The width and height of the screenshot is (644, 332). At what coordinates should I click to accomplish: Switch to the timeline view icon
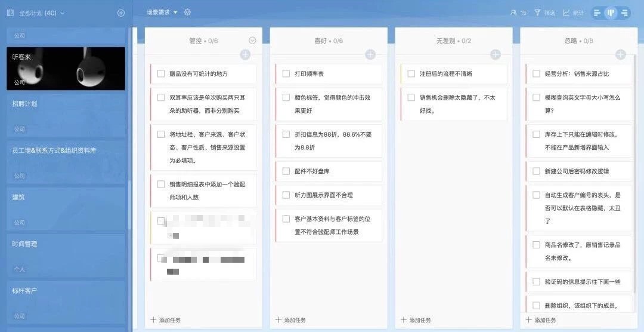pos(624,13)
